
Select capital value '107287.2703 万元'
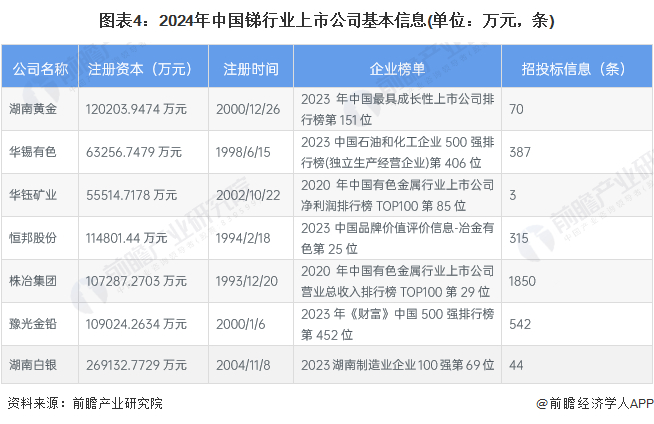pyautogui.click(x=136, y=281)
